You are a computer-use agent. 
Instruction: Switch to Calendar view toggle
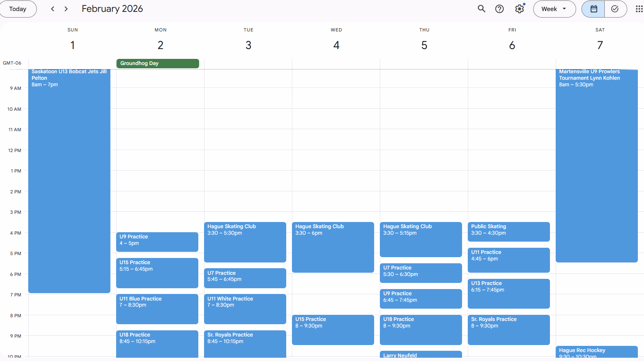(593, 9)
